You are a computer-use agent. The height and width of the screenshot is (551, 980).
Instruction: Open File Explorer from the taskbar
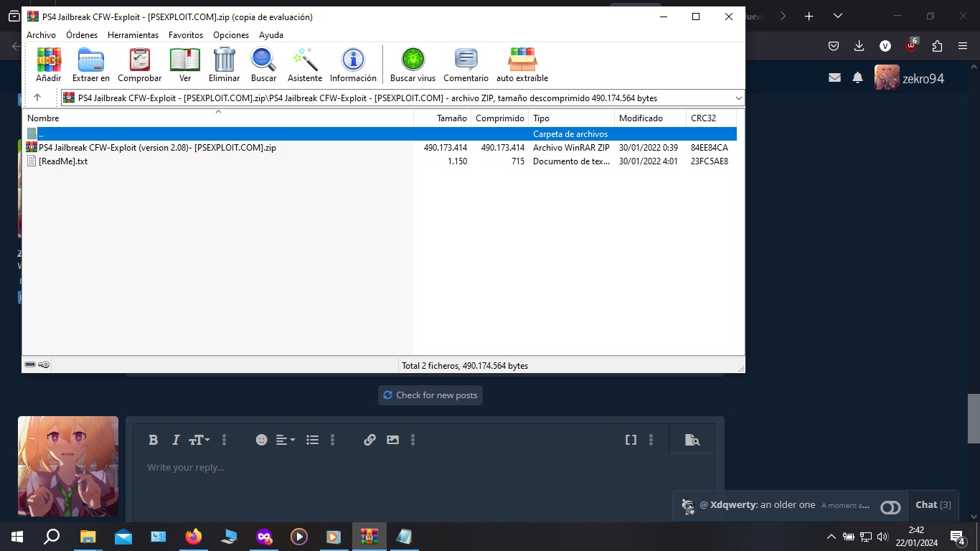click(x=88, y=537)
